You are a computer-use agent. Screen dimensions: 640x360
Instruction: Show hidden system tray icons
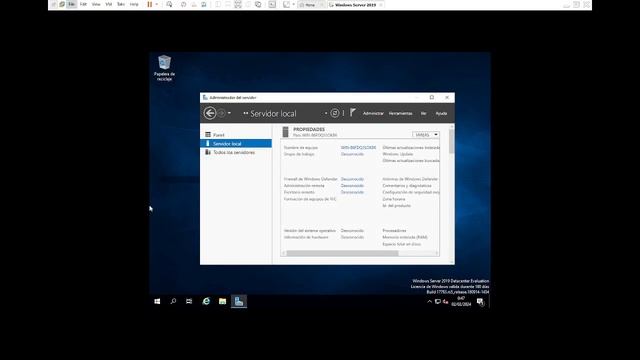(x=429, y=302)
